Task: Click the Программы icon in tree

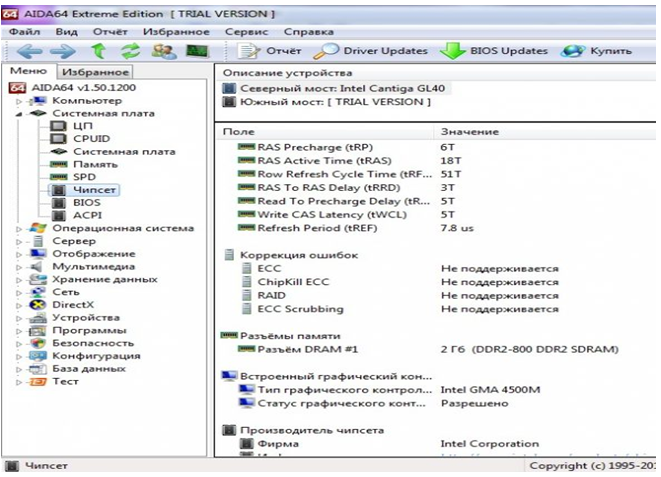Action: point(38,331)
